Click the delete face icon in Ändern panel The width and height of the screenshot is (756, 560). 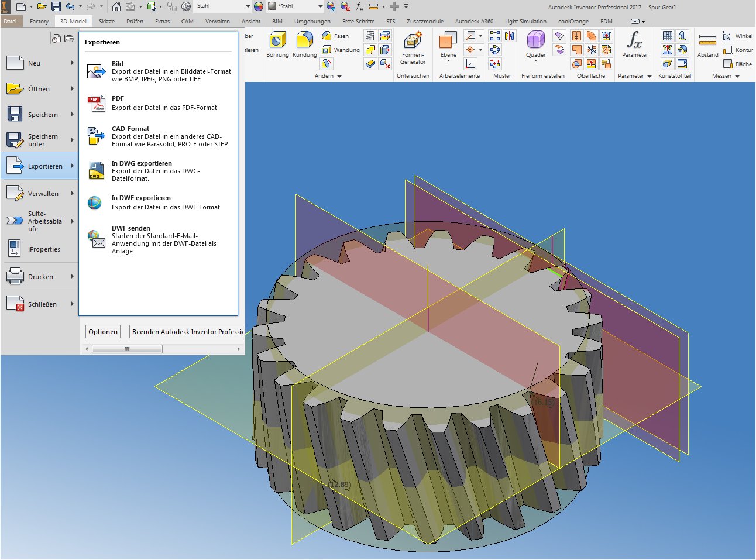point(385,64)
